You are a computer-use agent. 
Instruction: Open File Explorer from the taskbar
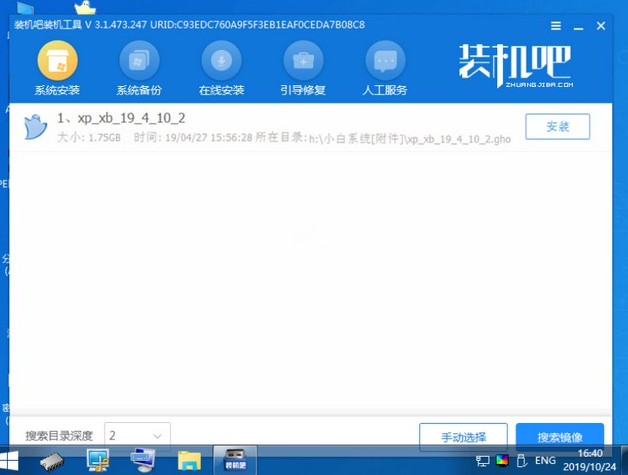[x=188, y=460]
